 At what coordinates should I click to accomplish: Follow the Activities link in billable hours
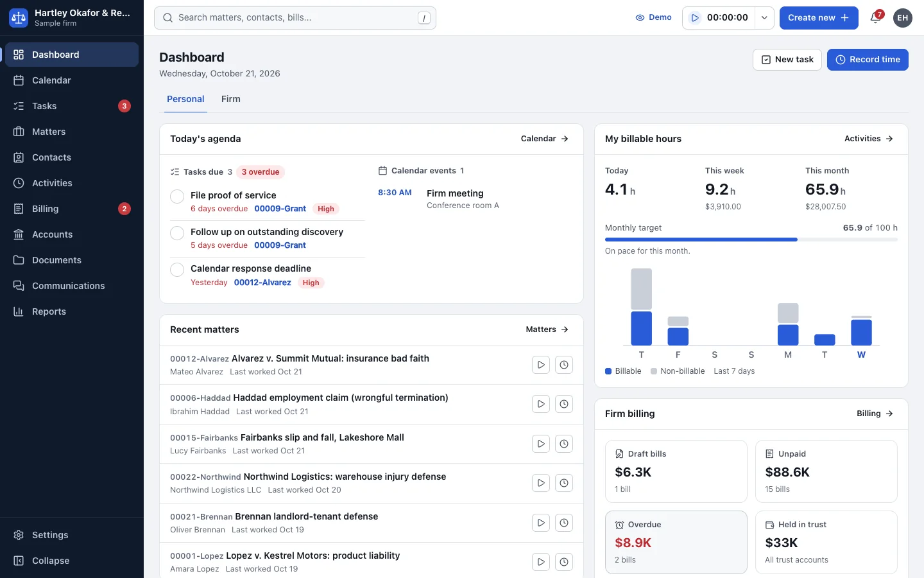[x=869, y=139]
